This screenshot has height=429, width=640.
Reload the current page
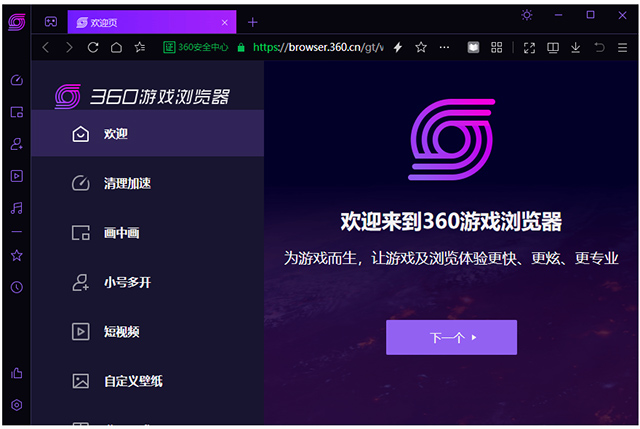93,47
